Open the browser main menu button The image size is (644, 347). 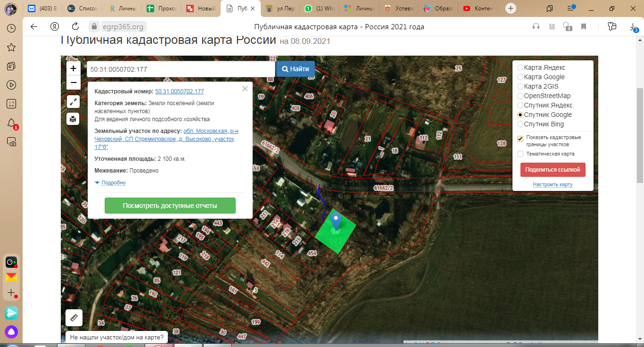572,8
